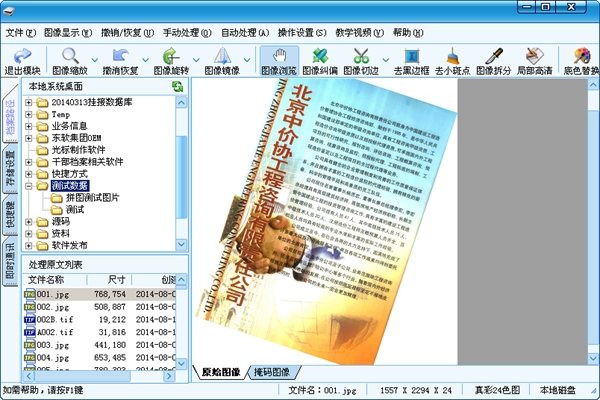
Task: Select the 拼图测试图片 folder
Action: pos(93,198)
